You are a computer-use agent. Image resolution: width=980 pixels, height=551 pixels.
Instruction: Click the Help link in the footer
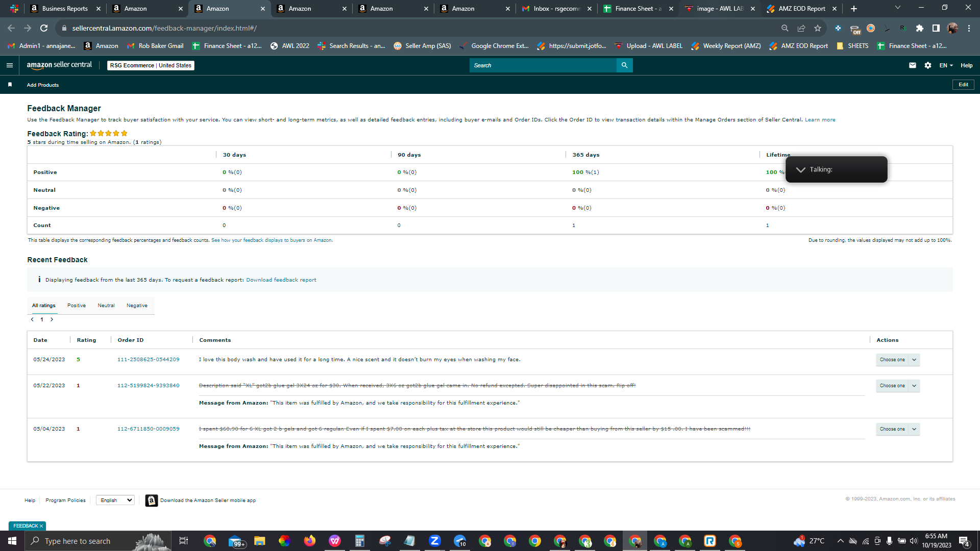pos(30,500)
